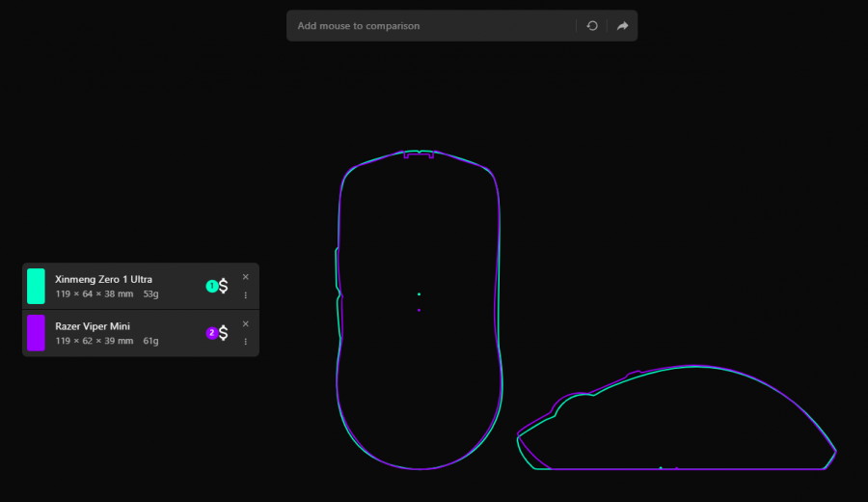Click the teal color swatch for Xinmeng
The height and width of the screenshot is (502, 868).
[36, 286]
